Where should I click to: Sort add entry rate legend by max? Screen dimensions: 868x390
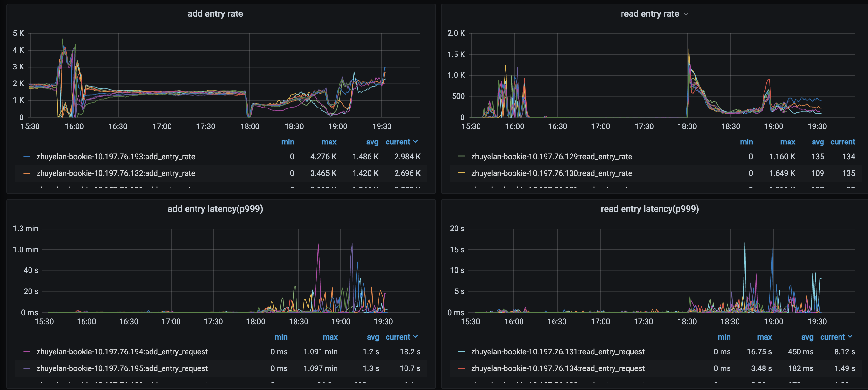tap(329, 142)
